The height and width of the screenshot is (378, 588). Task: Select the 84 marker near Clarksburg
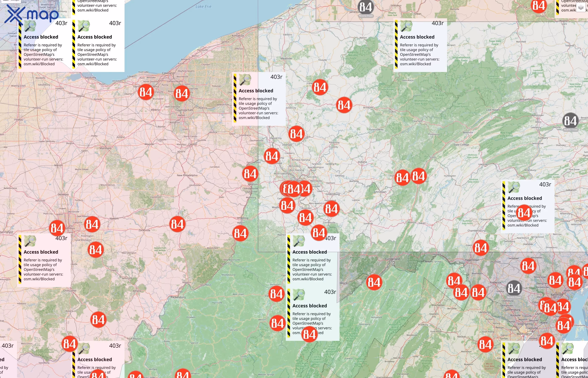[x=277, y=294]
